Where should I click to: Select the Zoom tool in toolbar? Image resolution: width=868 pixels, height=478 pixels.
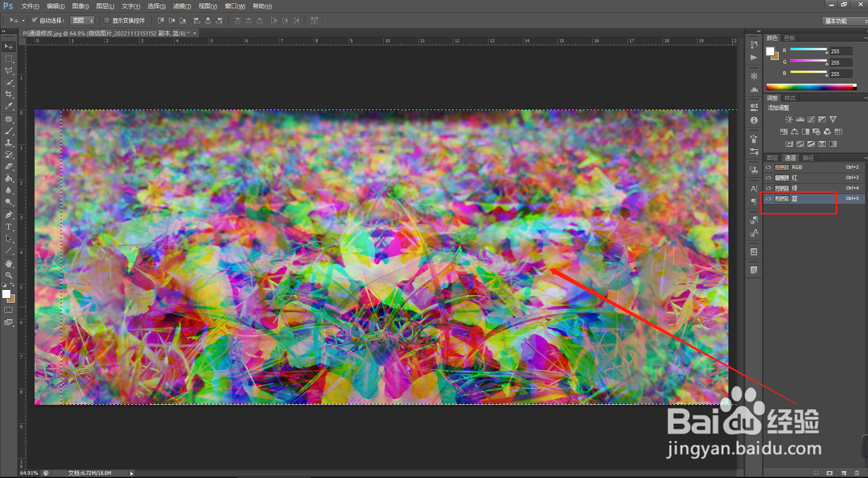tap(9, 275)
